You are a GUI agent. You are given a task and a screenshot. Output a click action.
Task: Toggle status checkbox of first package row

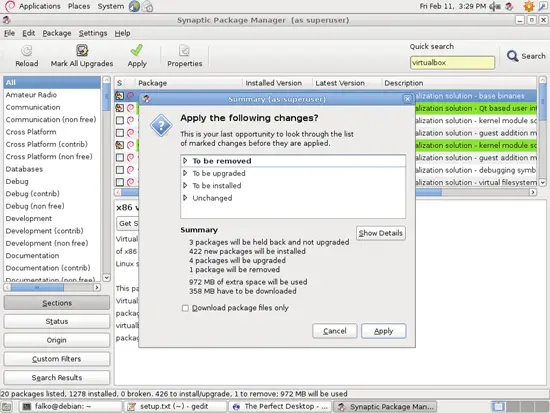120,95
